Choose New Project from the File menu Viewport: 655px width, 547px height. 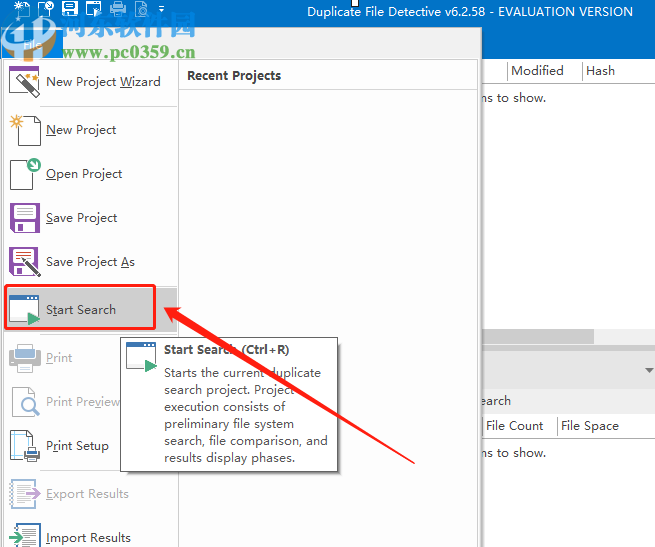[x=91, y=130]
